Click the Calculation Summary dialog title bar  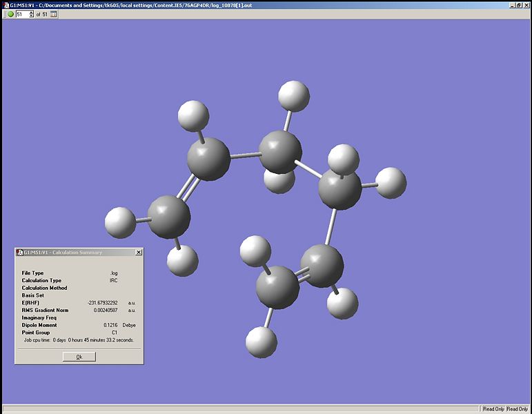79,252
